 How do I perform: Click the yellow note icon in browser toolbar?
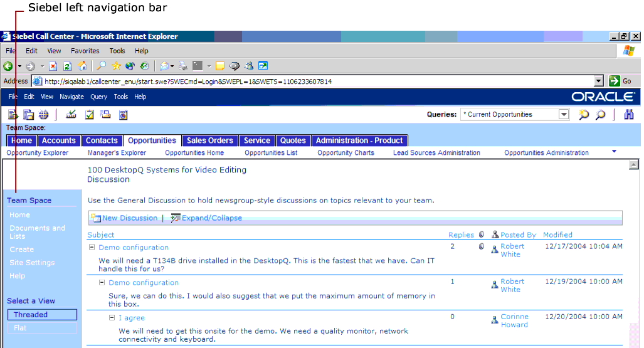point(220,66)
